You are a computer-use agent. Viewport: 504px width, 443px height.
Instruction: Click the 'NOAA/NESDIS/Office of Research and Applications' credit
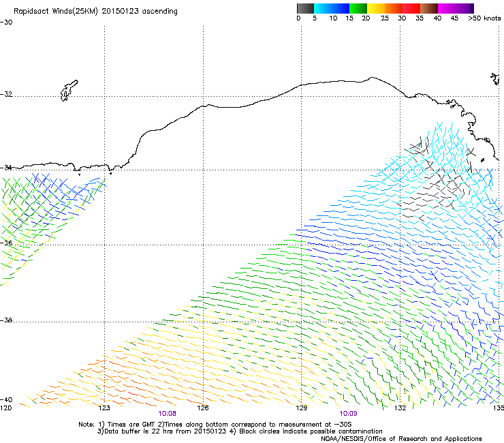[x=401, y=439]
